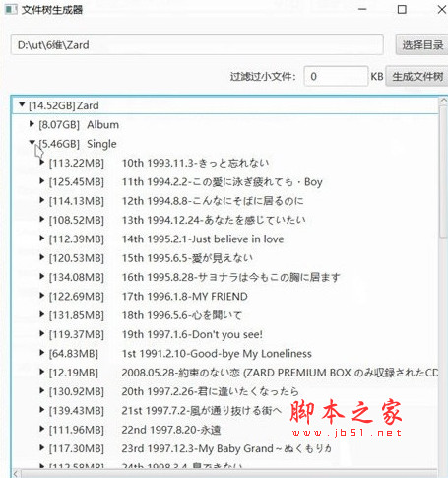Click the [12.19MB] size value
This screenshot has height=478, width=448.
point(74,373)
